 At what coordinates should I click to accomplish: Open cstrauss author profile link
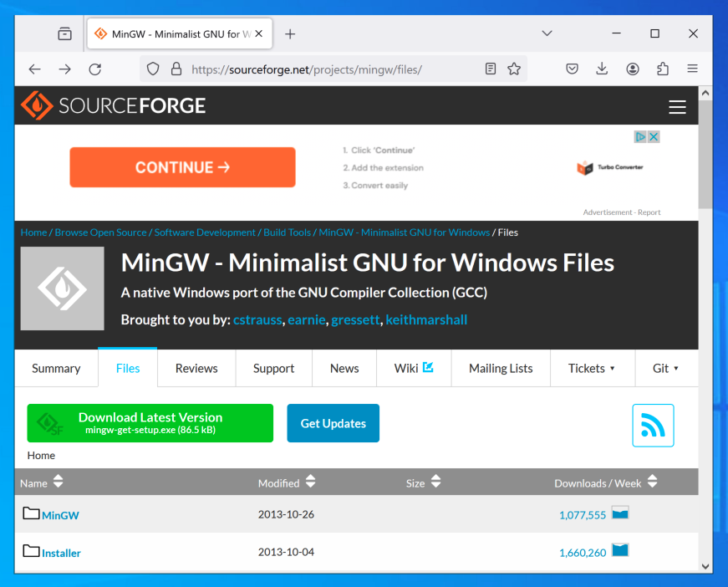pos(257,319)
